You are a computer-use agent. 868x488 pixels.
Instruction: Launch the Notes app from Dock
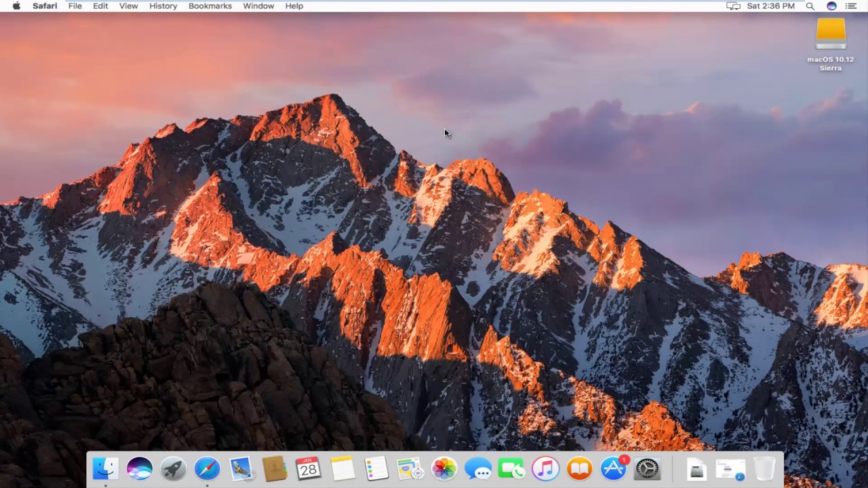click(342, 468)
